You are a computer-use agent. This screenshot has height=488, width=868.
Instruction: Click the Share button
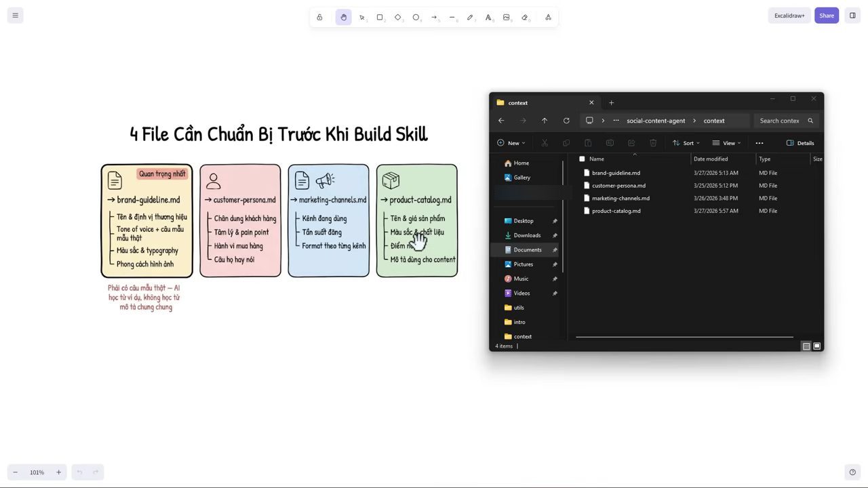tap(827, 16)
